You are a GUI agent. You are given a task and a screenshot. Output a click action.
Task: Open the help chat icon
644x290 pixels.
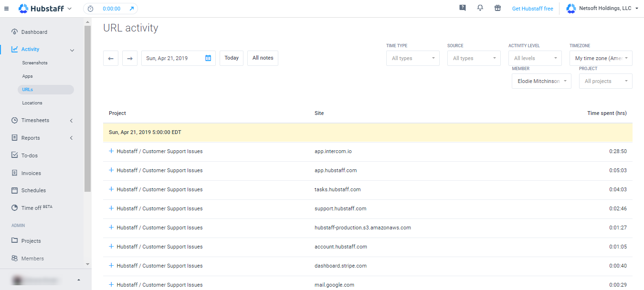click(463, 8)
